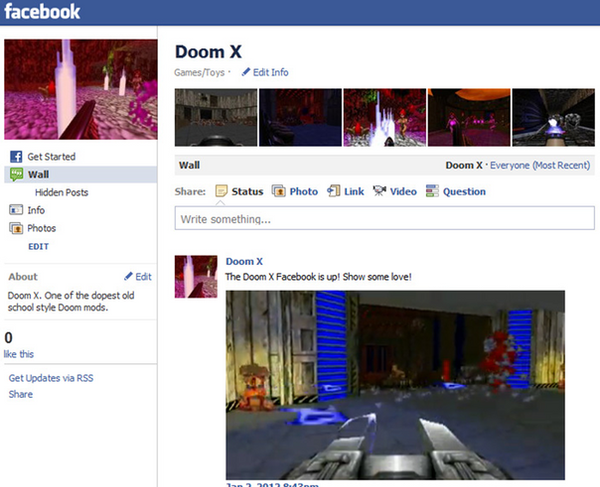The height and width of the screenshot is (487, 600).
Task: Open Photos section in sidebar
Action: tap(41, 228)
